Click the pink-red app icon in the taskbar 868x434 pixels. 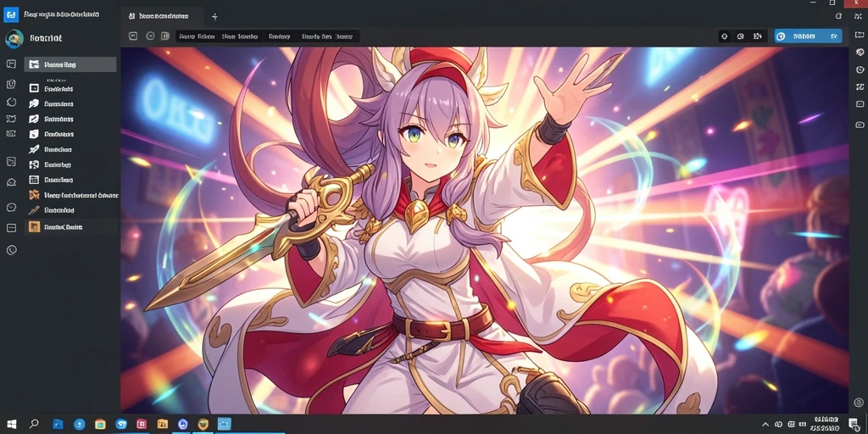point(142,424)
